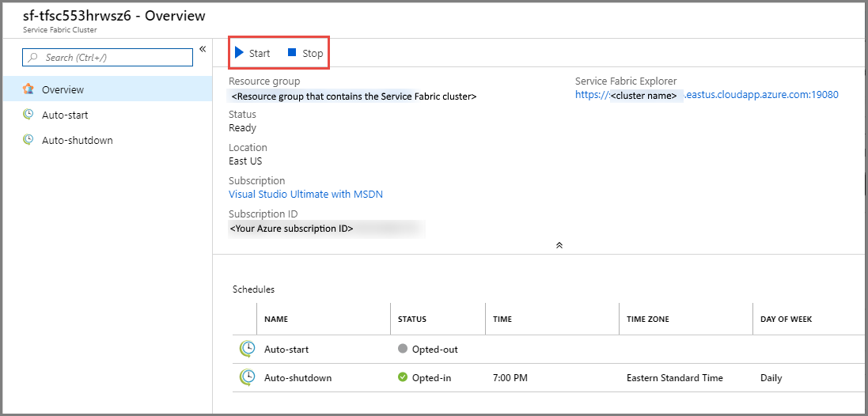The width and height of the screenshot is (868, 416).
Task: Click the Resource group value text
Action: (354, 96)
